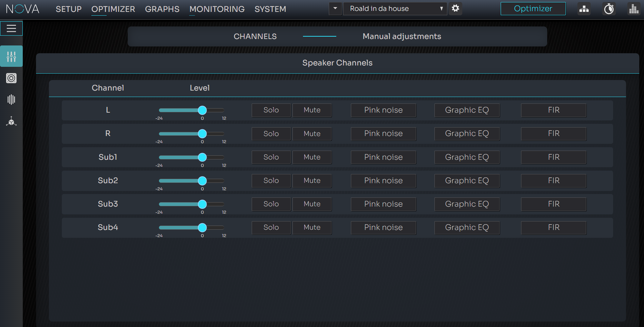Mute the Sub2 channel

pyautogui.click(x=312, y=181)
